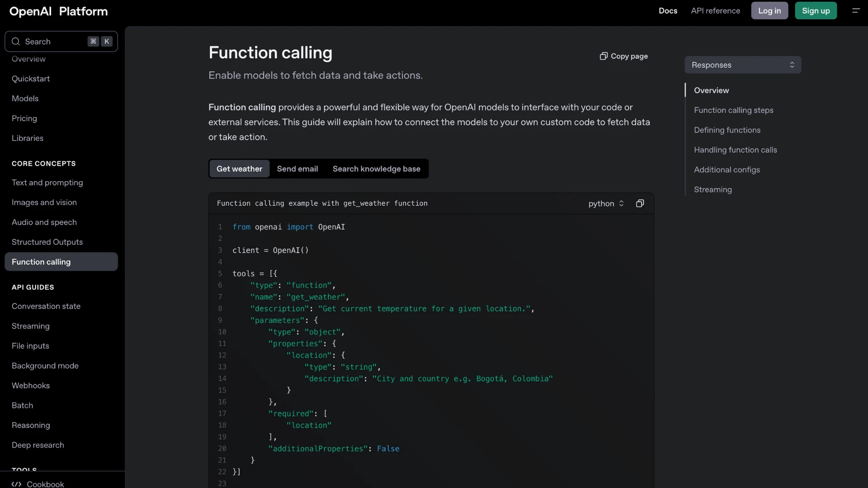Open File inputs guide
Viewport: 868px width, 488px height.
(30, 346)
